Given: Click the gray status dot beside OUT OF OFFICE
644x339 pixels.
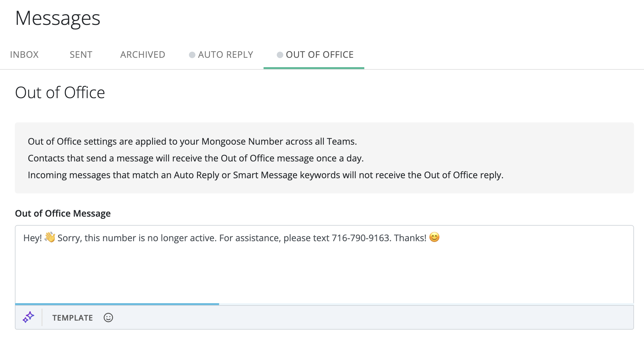Looking at the screenshot, I should (x=280, y=55).
